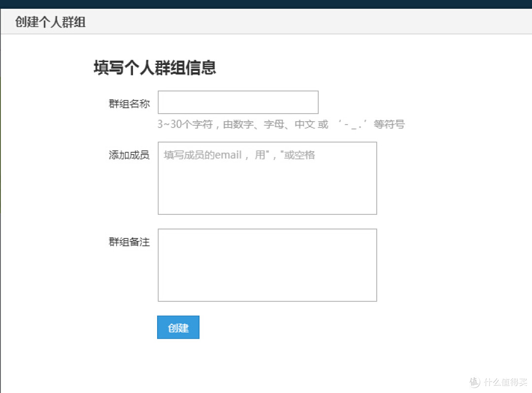Click the 添加成员 label

(129, 155)
